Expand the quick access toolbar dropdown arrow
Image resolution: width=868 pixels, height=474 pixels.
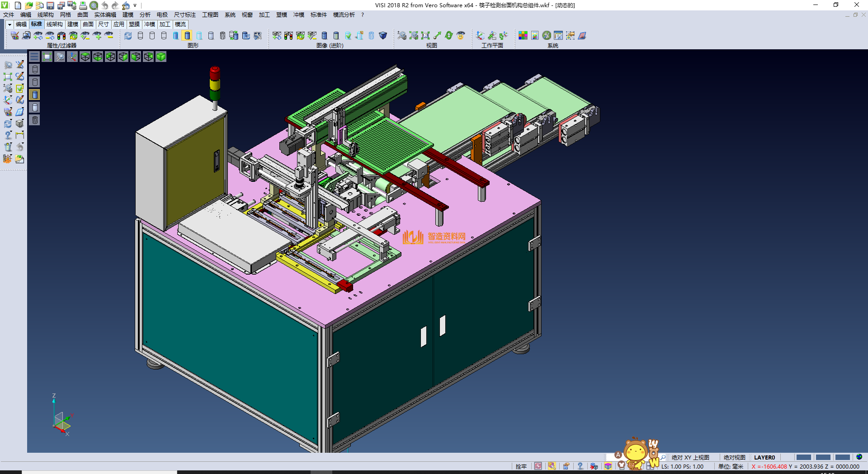(x=135, y=6)
